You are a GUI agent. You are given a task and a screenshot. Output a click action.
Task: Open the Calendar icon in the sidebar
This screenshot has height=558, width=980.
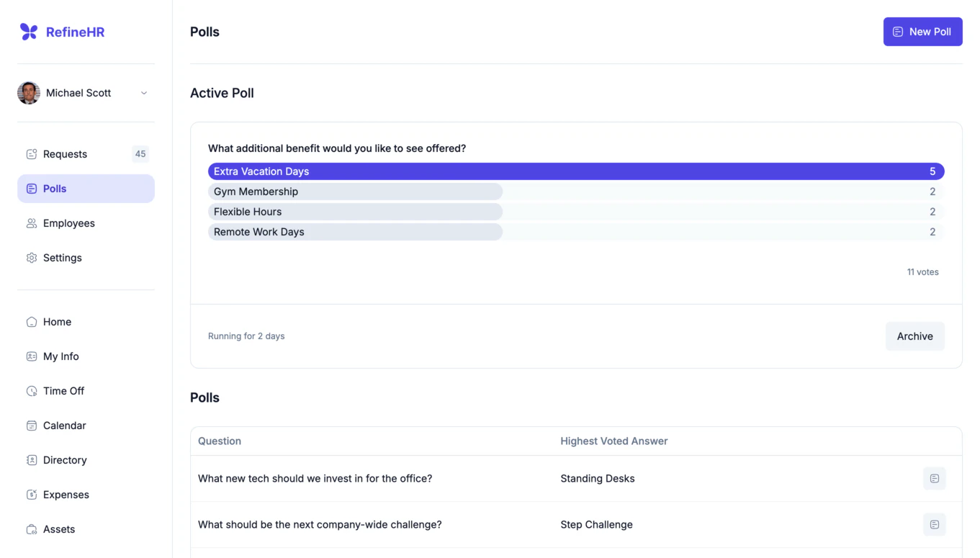[x=31, y=425]
